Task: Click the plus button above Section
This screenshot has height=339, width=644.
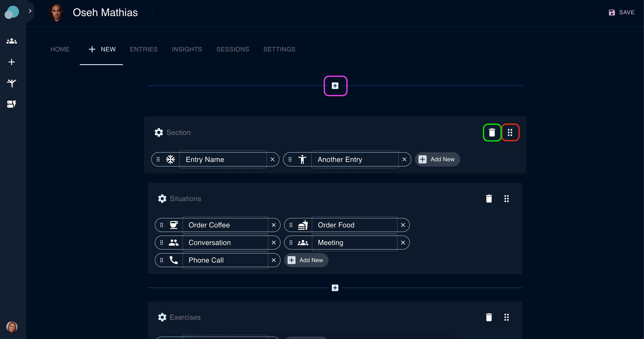Action: pyautogui.click(x=335, y=85)
